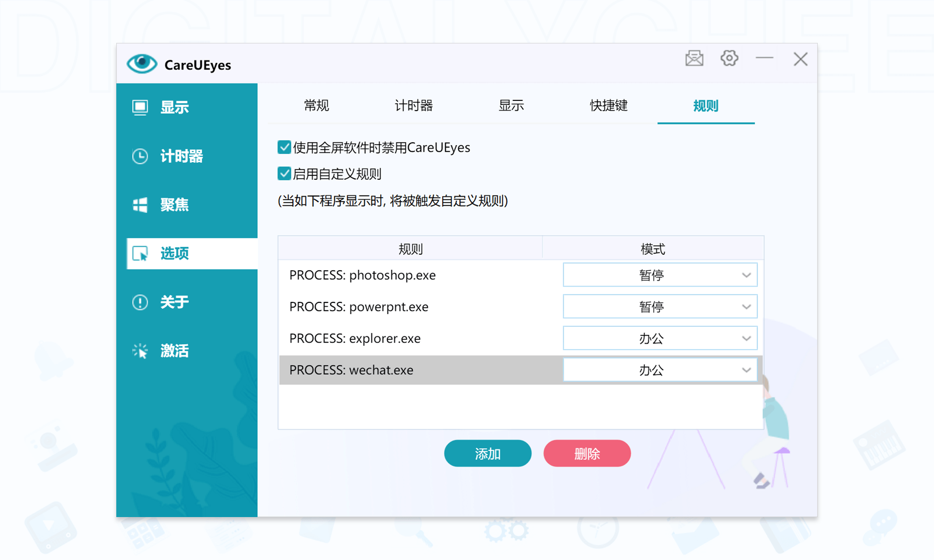Click the clock icon beside 计时器
Viewport: 934px width, 560px height.
140,156
